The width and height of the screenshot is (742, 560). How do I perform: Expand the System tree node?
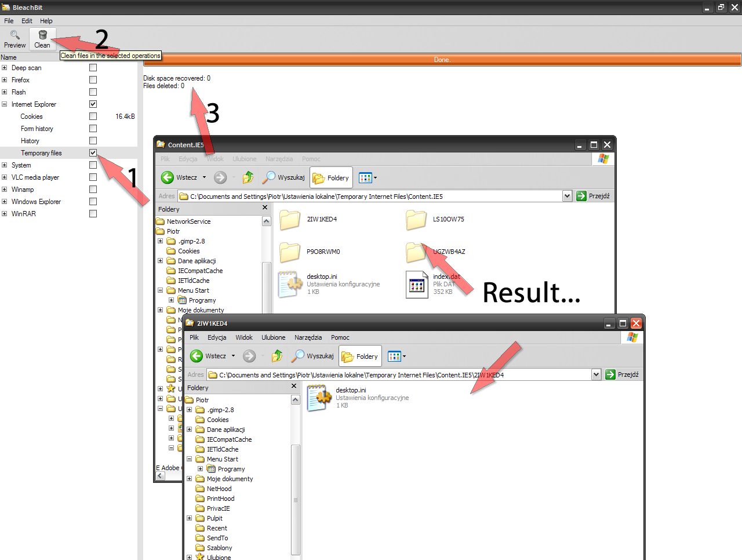(x=5, y=165)
